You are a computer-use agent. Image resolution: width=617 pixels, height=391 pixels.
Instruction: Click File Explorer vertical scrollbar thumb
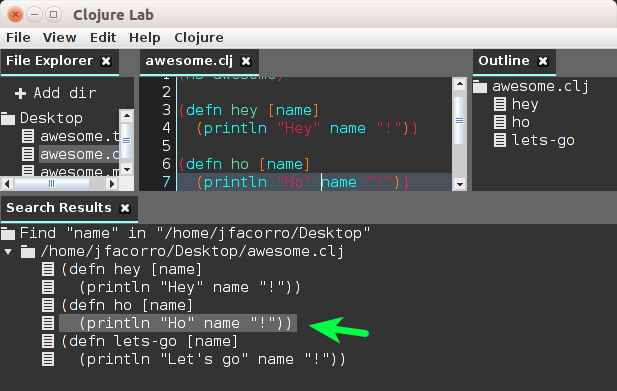tap(127, 140)
